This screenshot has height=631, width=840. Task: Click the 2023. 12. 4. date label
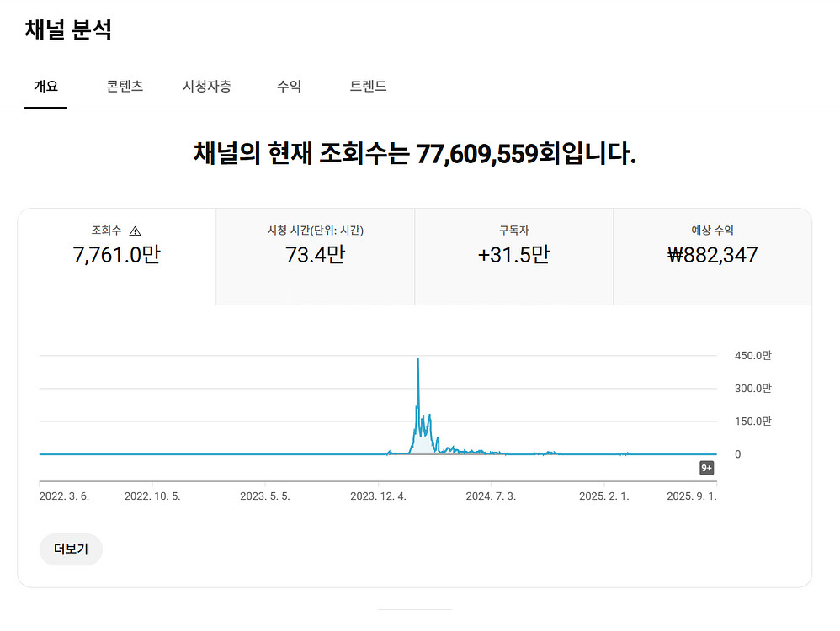[378, 496]
